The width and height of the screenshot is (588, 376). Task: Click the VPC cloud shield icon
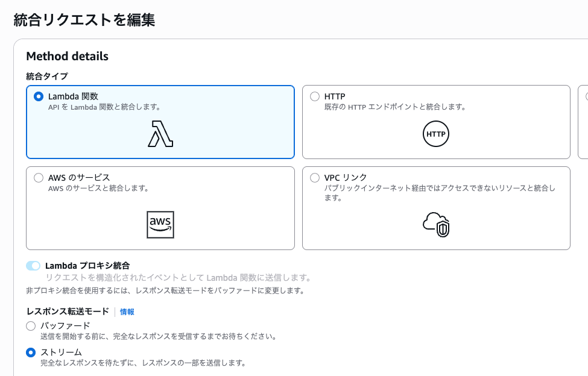[x=436, y=225]
